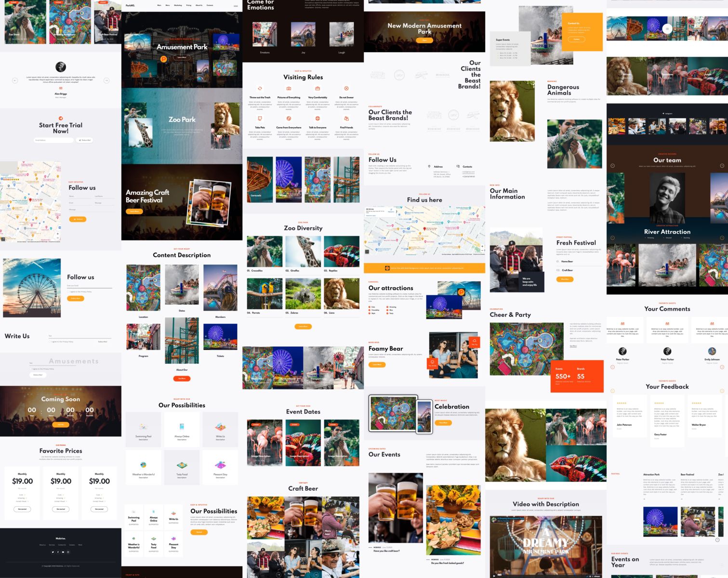Screen dimensions: 728x578
Task: Check the privacy policy box in Write Us
Action: (50, 342)
